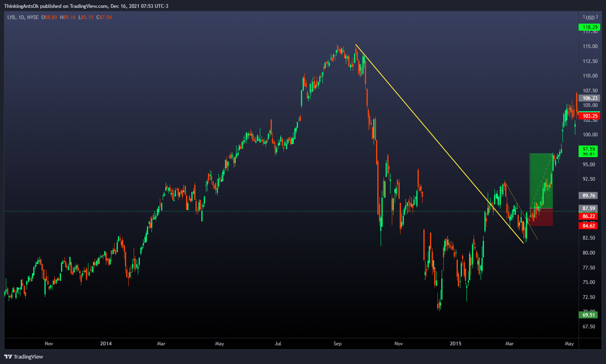Click the NYSE exchange label
The image size is (606, 364).
pos(33,17)
